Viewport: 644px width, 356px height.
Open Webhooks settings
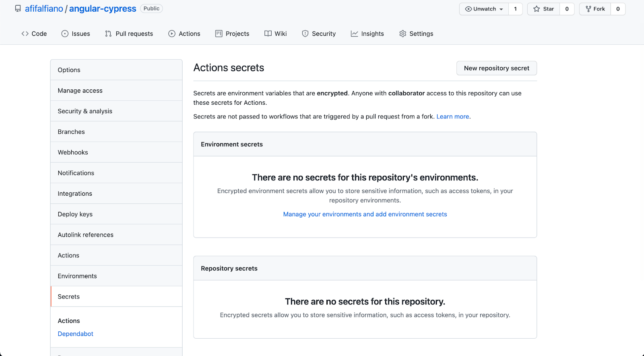coord(116,152)
